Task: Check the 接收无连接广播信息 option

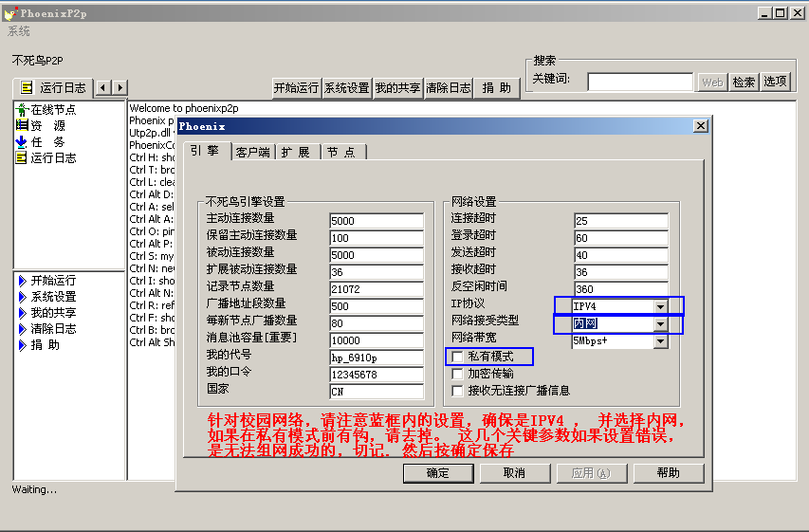Action: click(x=457, y=390)
